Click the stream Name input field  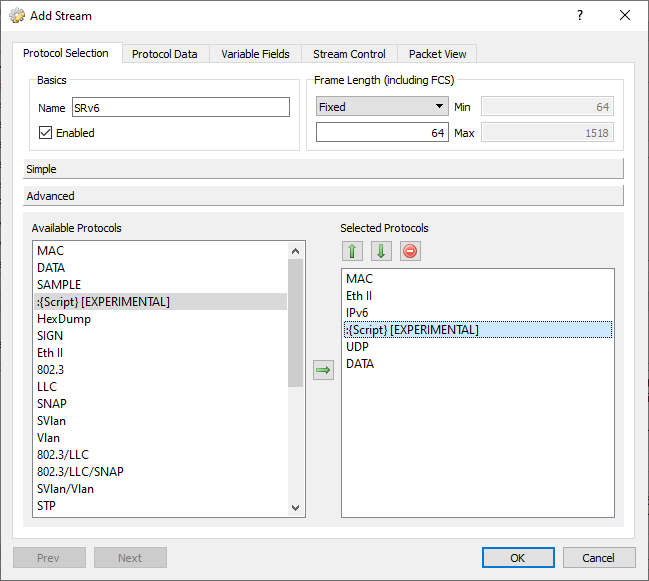[179, 108]
